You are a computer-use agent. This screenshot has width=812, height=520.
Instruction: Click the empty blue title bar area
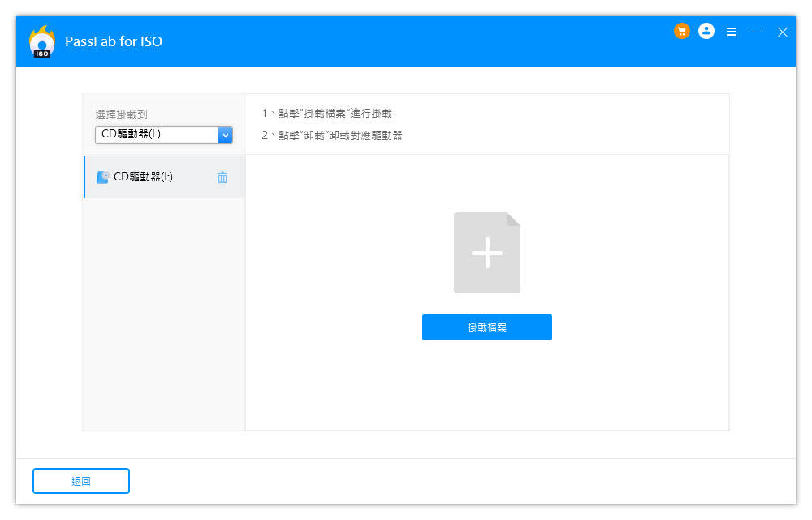pos(406,41)
